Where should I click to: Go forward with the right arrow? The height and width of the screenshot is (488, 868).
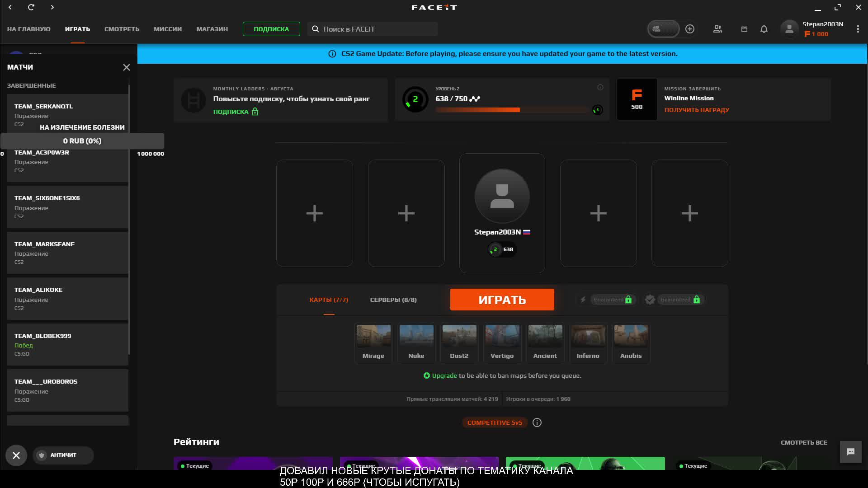pyautogui.click(x=52, y=7)
